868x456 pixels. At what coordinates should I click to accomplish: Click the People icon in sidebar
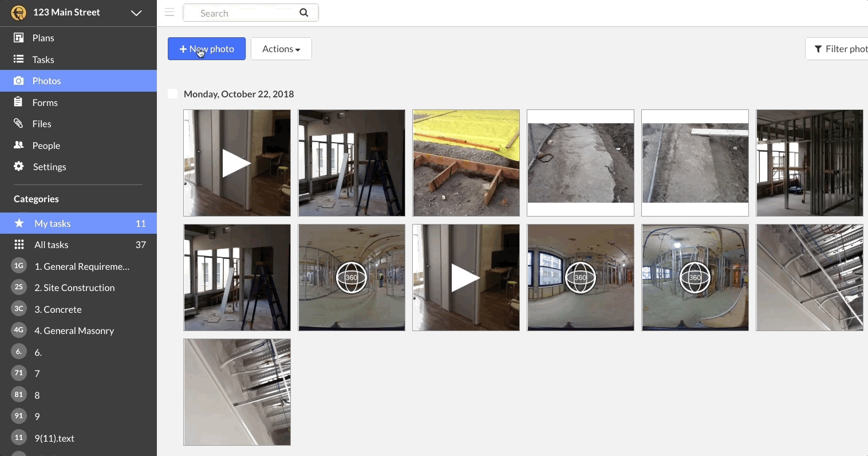click(19, 145)
